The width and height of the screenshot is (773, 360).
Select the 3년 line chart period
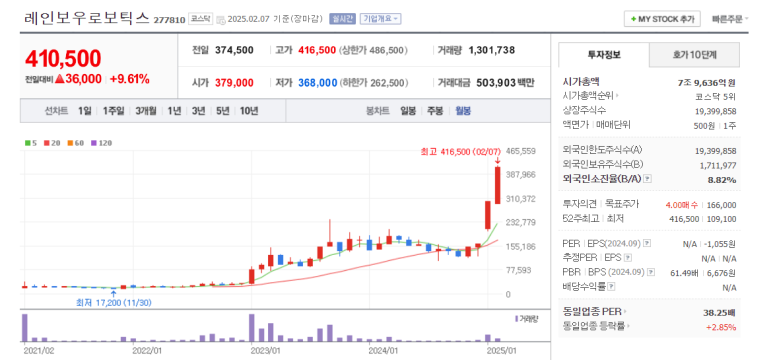[x=198, y=111]
